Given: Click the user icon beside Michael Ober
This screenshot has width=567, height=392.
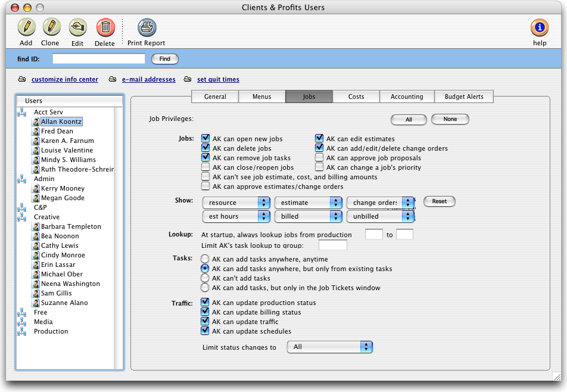Looking at the screenshot, I should 36,274.
